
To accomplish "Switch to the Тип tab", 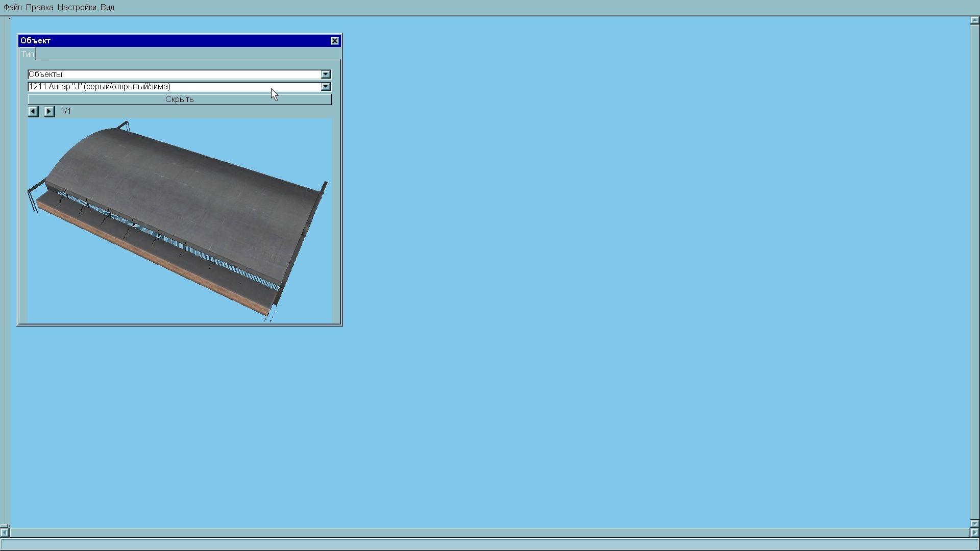I will 28,54.
